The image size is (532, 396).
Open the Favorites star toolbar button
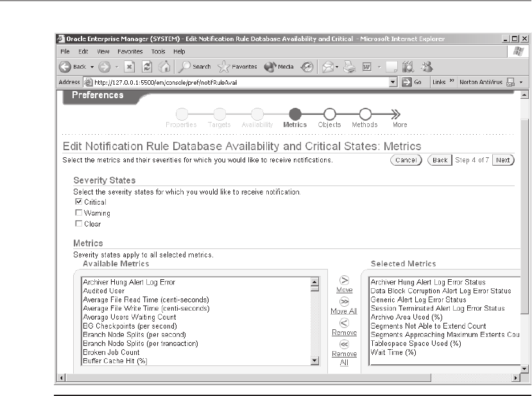click(237, 67)
